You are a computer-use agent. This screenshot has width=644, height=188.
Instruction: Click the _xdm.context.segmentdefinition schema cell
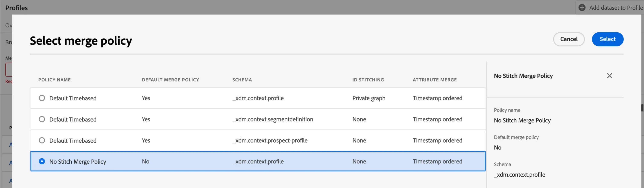click(x=273, y=119)
